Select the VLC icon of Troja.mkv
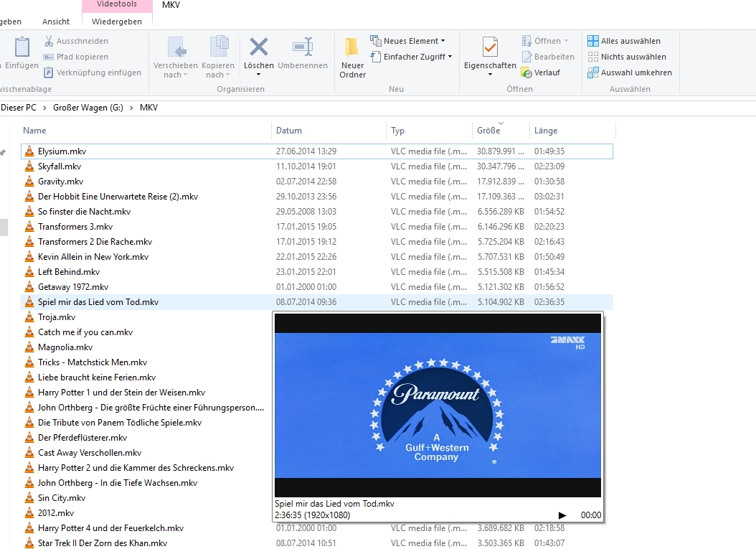This screenshot has height=549, width=756. (29, 317)
